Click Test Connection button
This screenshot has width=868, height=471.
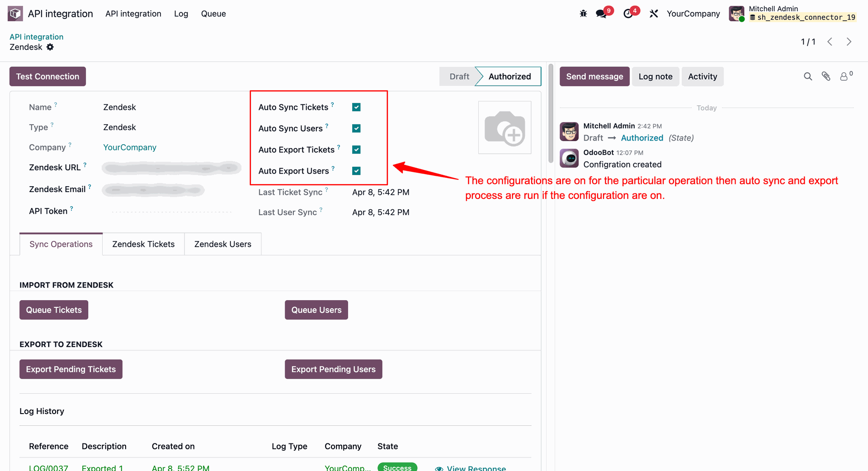coord(47,76)
